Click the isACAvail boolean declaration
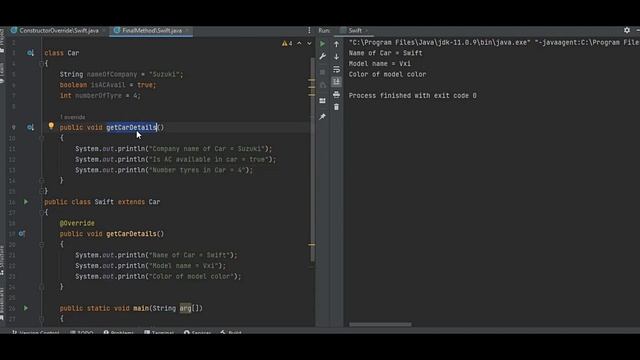Viewport: 640px width, 360px height. point(108,85)
